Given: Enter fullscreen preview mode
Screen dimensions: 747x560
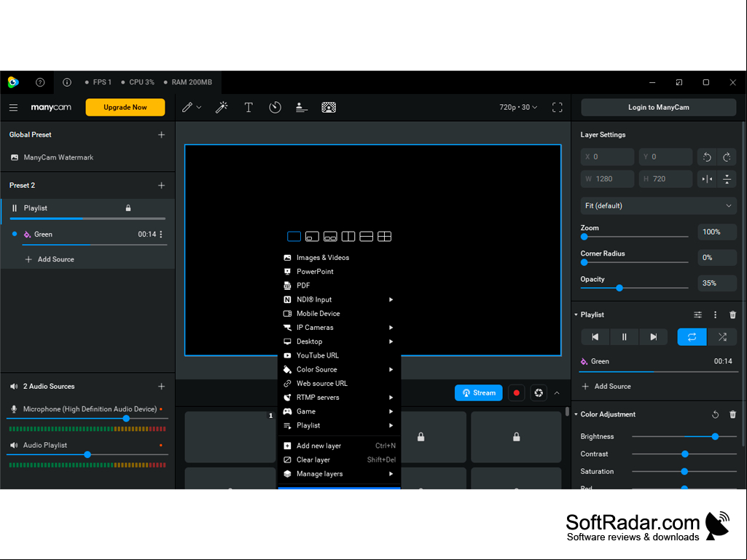Looking at the screenshot, I should click(x=557, y=108).
